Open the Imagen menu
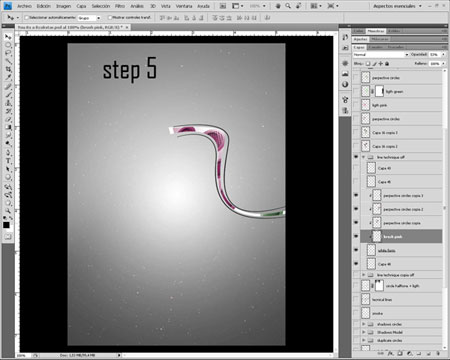The width and height of the screenshot is (450, 360). point(63,6)
